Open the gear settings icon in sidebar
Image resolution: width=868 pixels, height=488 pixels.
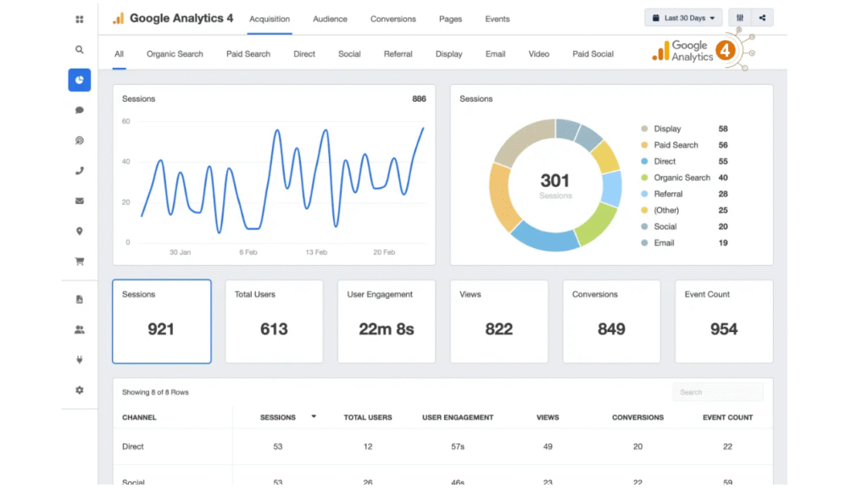point(80,390)
